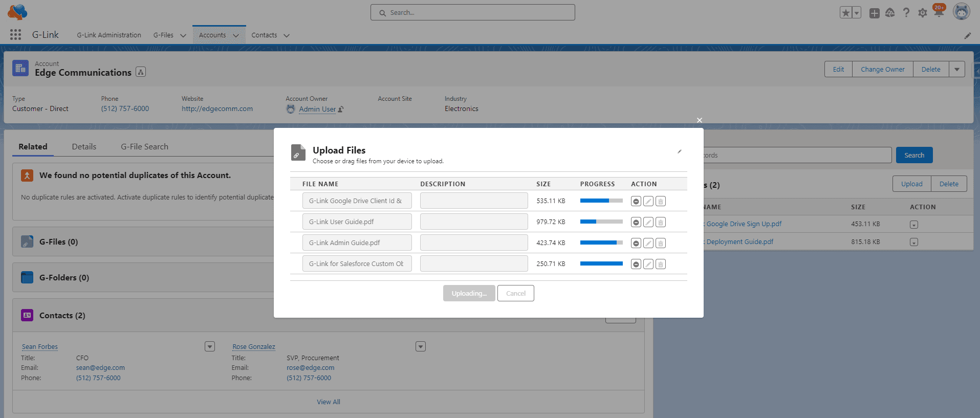
Task: Open the Contacts navigation tab
Action: [264, 35]
